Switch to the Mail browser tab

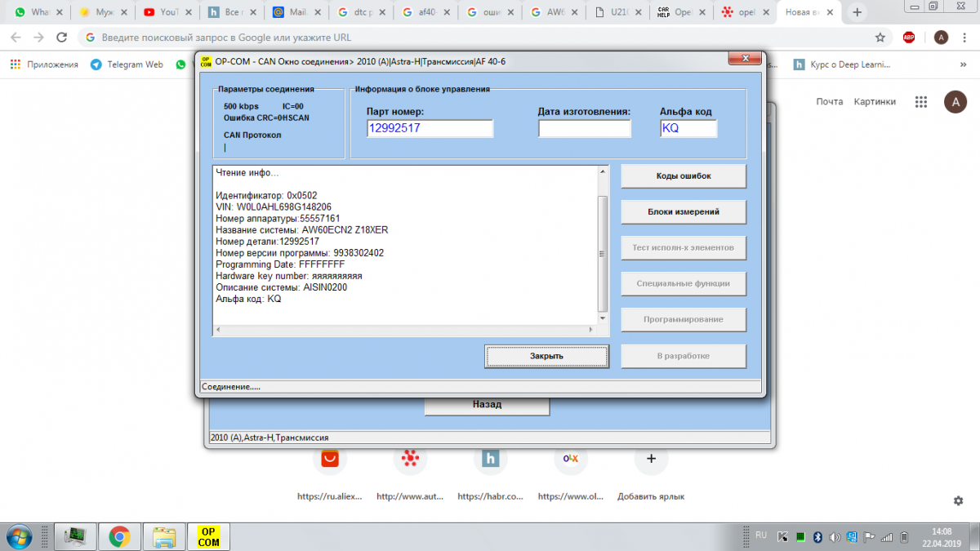pyautogui.click(x=296, y=12)
